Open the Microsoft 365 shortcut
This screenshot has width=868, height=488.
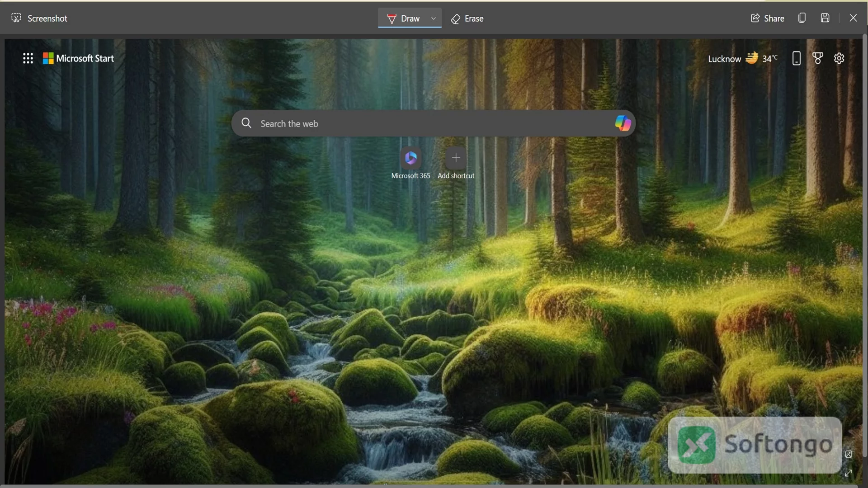(410, 163)
